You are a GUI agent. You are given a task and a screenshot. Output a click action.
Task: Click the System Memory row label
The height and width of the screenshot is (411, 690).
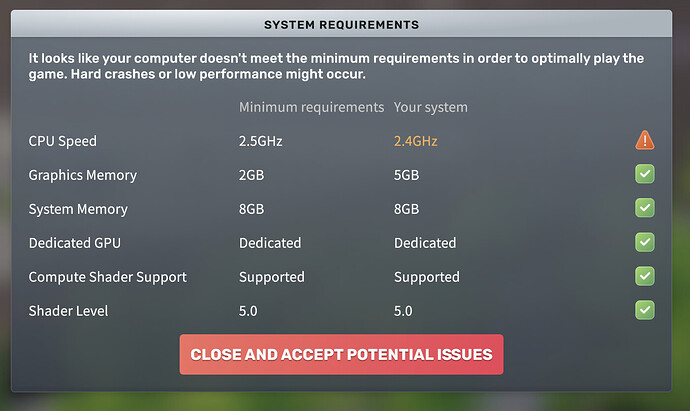78,209
